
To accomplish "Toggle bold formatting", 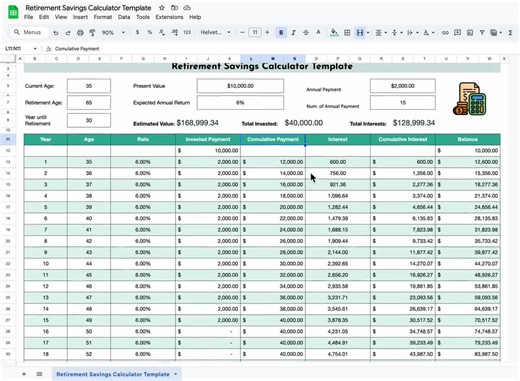I will point(281,33).
